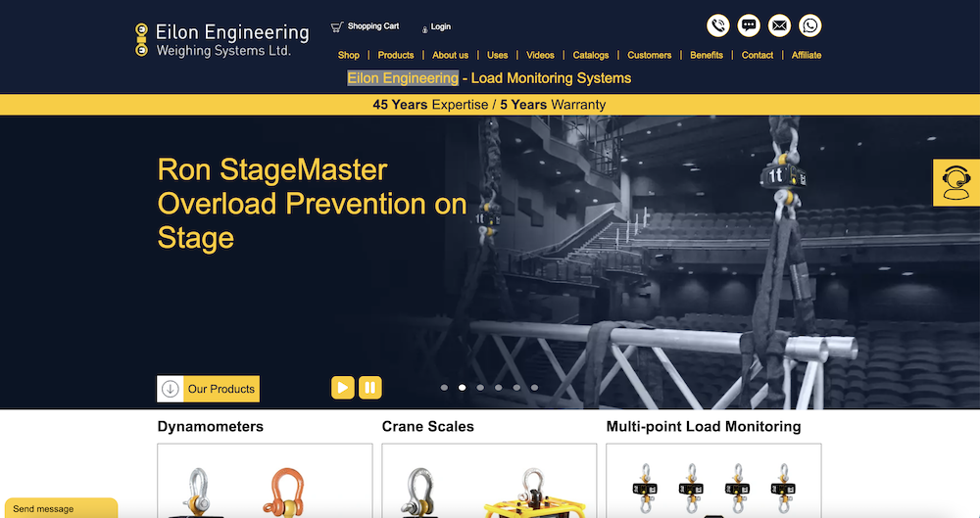Open the chat message bubble icon
Screen dimensions: 980x518
(749, 25)
